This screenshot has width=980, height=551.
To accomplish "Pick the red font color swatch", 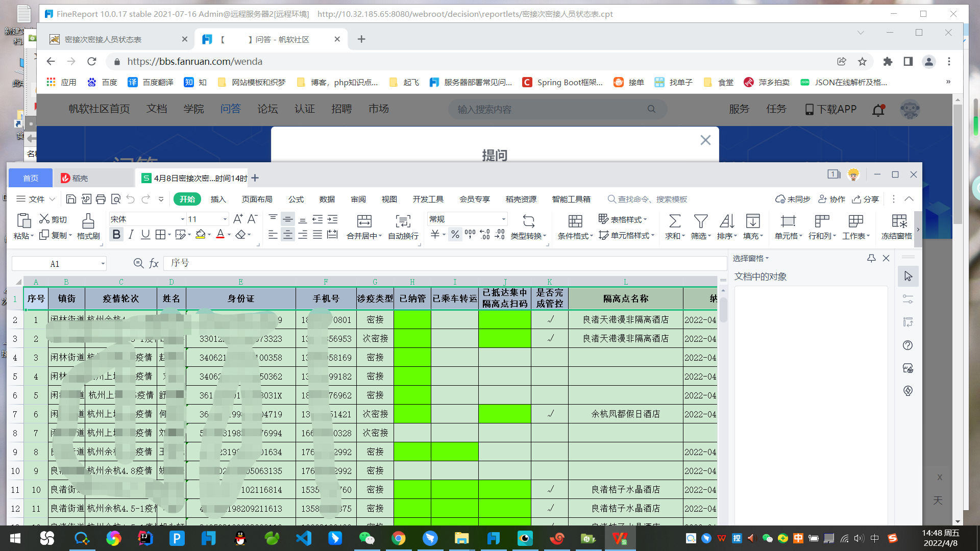I will (220, 234).
